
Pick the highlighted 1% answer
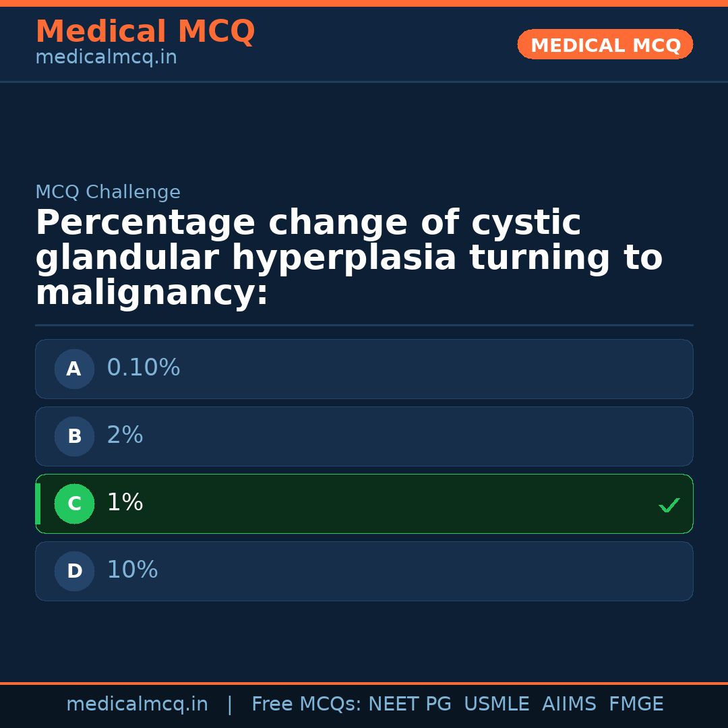(x=364, y=504)
